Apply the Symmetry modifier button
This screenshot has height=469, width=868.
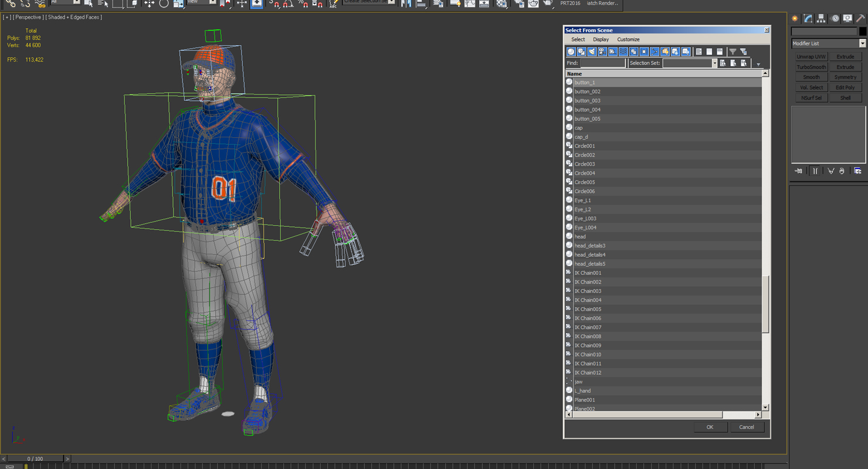coord(845,77)
